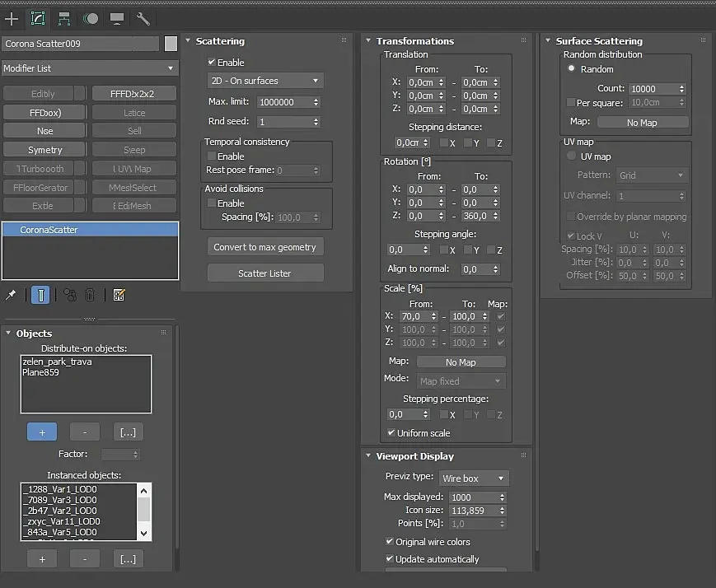Open the Create panel tab

tap(12, 17)
